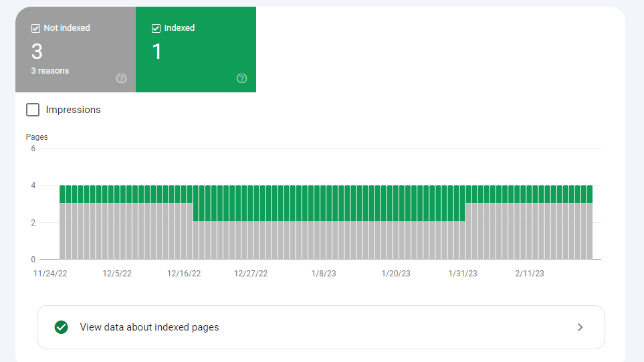Click the 1/8/23 date axis label
Screen dimensions: 644x362
click(324, 274)
